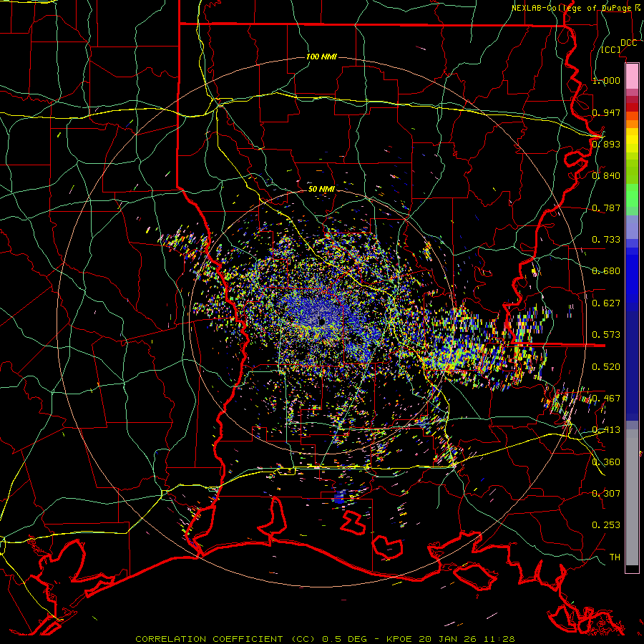Click the black KPOE radar site dot at center
The height and width of the screenshot is (644, 644).
pos(321,322)
